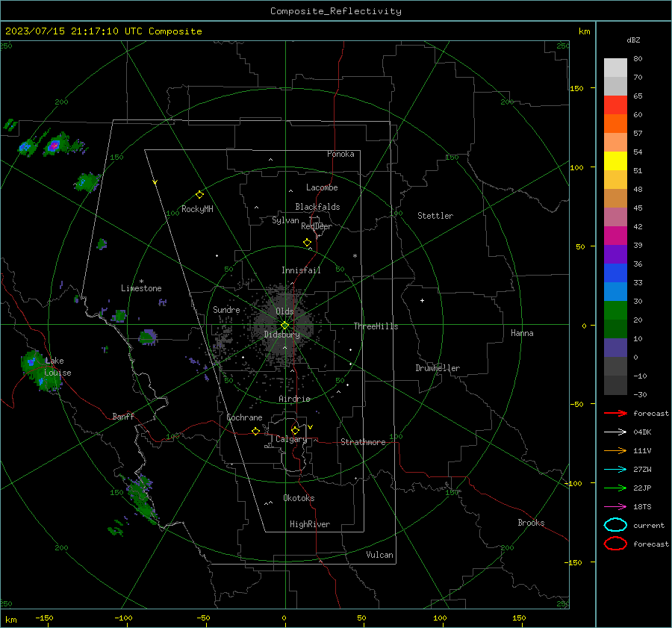672x628 pixels.
Task: Click the yellow 54 dBZ color swatch
Action: (x=615, y=161)
